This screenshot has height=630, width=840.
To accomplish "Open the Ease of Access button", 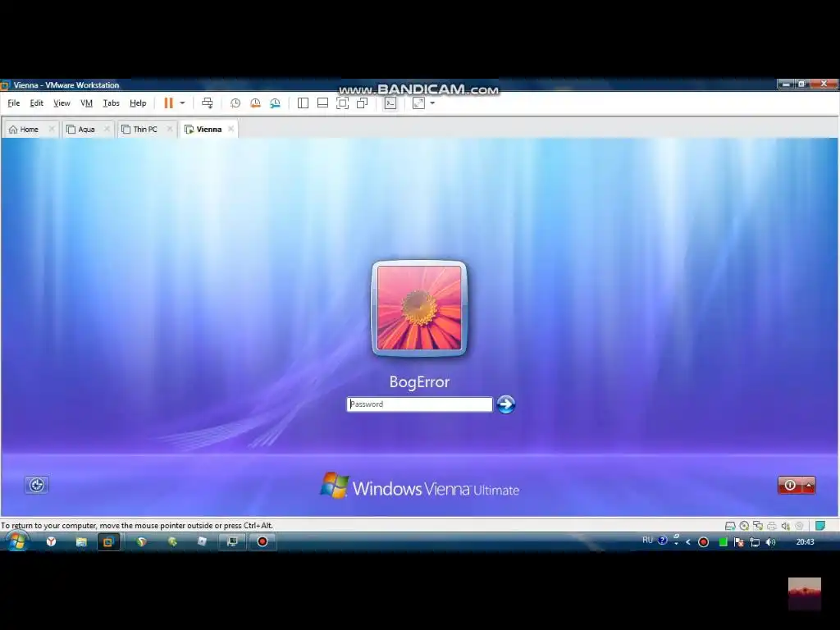I will point(36,485).
